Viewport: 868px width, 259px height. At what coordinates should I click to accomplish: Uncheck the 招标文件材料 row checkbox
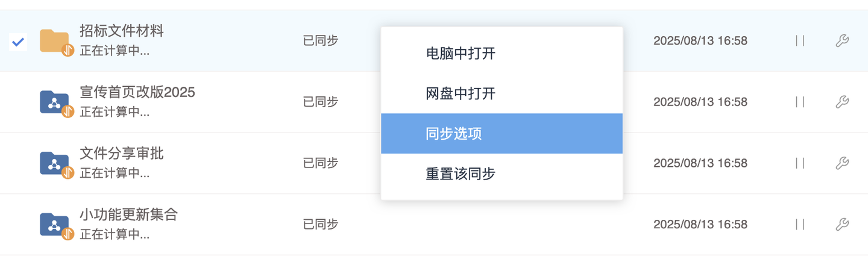18,41
